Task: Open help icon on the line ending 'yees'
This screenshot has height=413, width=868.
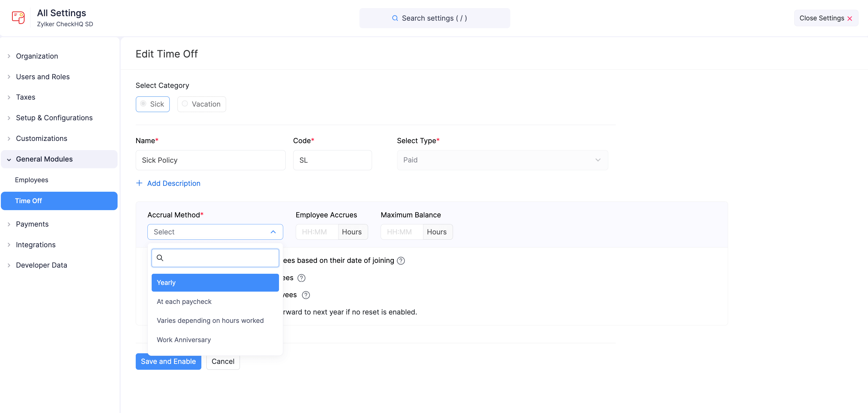Action: pos(306,295)
